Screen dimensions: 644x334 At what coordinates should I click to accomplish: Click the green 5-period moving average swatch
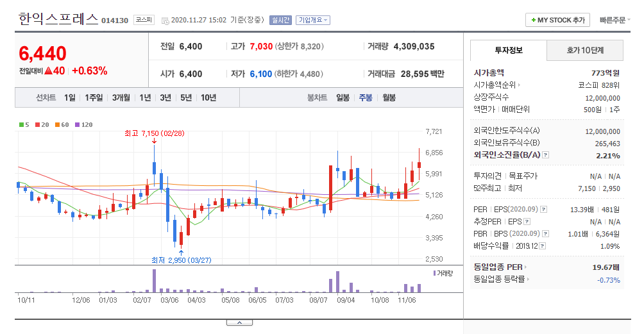click(21, 125)
